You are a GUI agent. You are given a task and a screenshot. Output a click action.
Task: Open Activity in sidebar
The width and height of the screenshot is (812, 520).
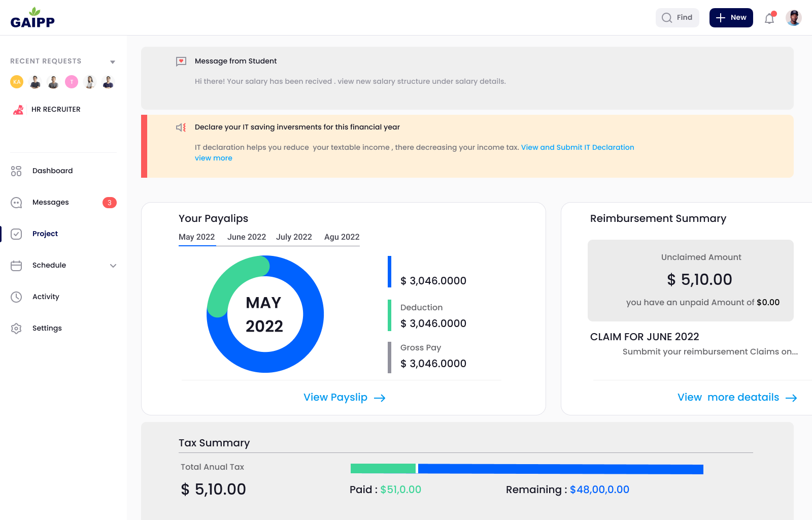click(46, 297)
